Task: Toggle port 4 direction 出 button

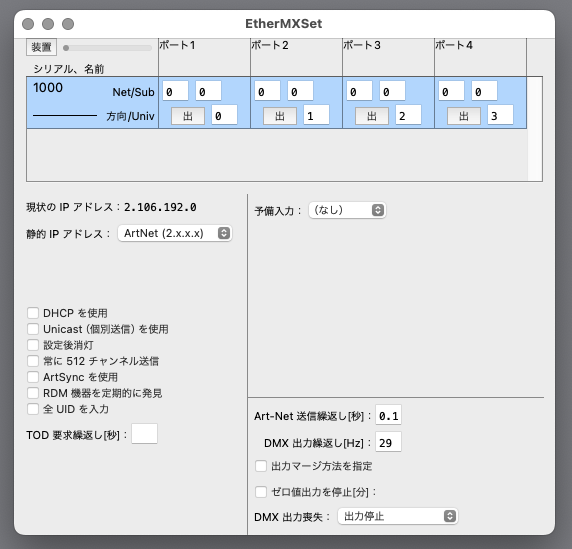Action: tap(464, 116)
